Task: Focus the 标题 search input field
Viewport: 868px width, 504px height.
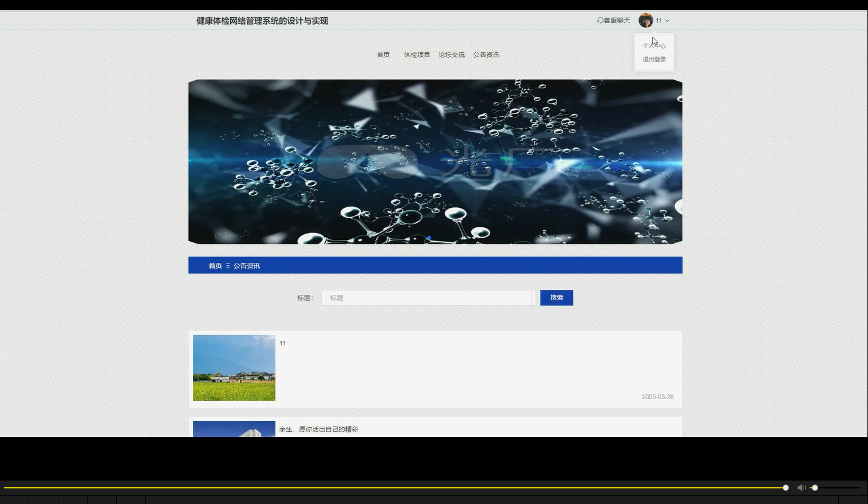Action: tap(429, 298)
